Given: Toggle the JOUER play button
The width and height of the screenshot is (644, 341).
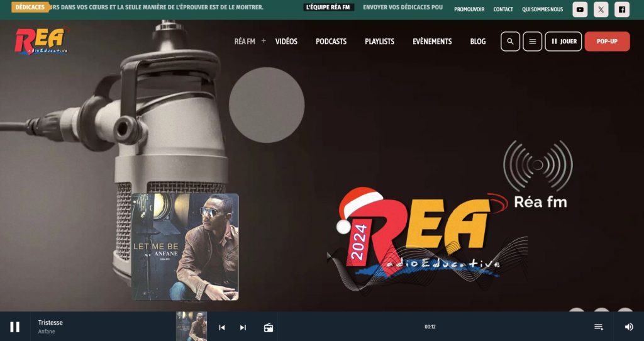Looking at the screenshot, I should pos(563,42).
